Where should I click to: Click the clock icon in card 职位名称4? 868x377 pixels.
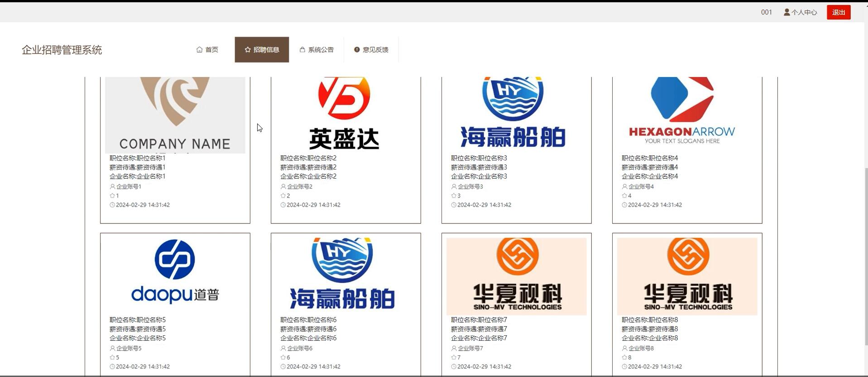624,205
